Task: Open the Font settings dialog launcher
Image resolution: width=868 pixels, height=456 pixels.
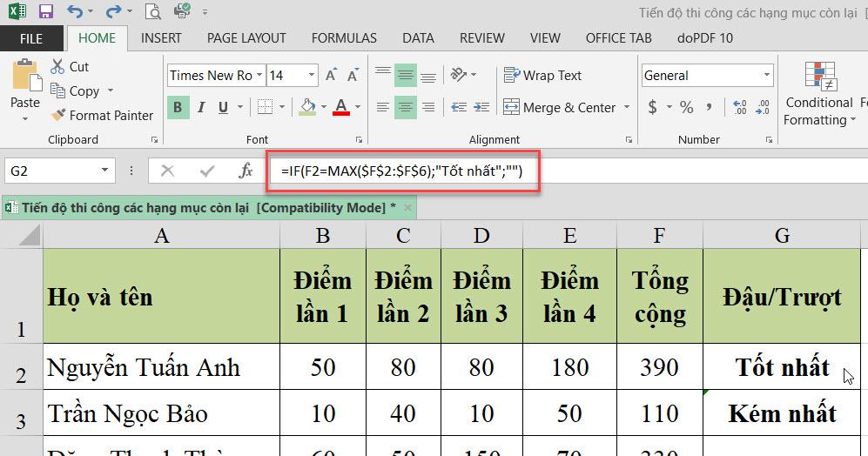Action: tap(359, 140)
